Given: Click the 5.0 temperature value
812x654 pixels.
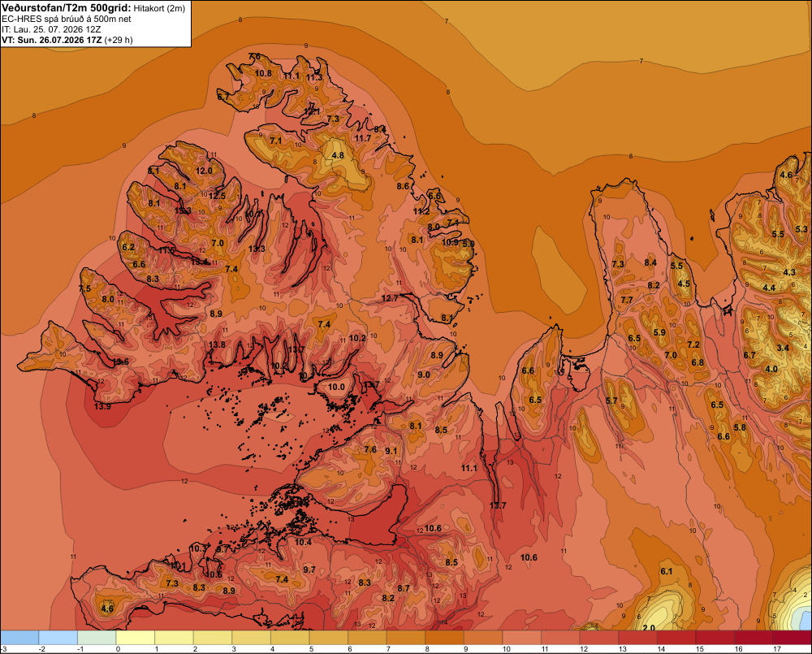Looking at the screenshot, I should point(469,244).
